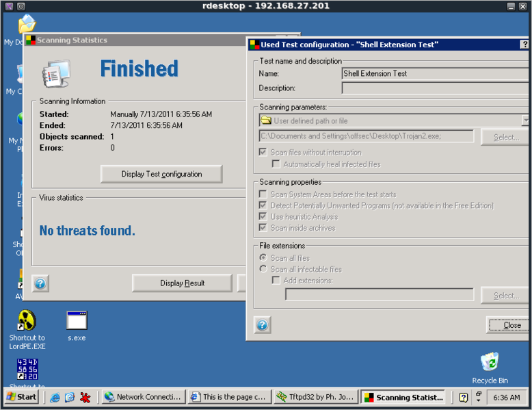The width and height of the screenshot is (532, 410).
Task: Expand User defined path or file dropdown
Action: click(525, 120)
